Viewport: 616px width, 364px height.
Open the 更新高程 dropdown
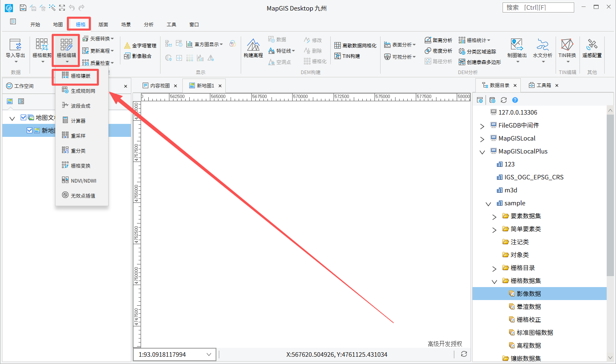coord(98,51)
